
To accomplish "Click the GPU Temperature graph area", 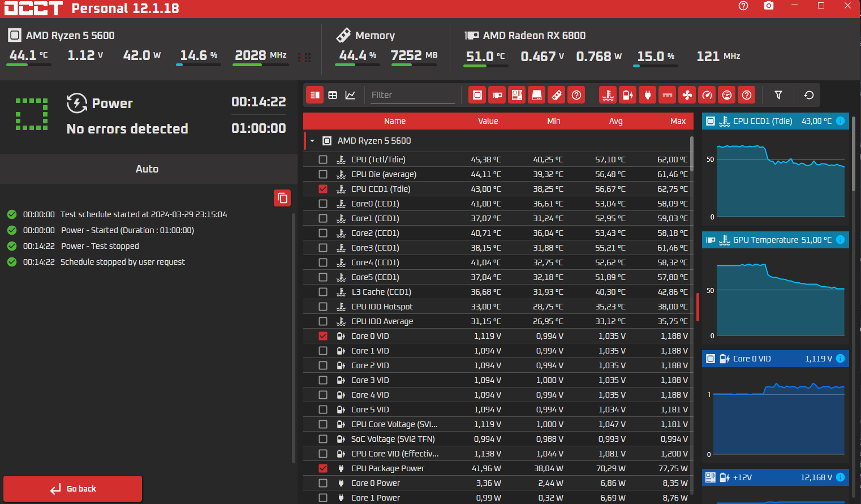I will [781, 300].
